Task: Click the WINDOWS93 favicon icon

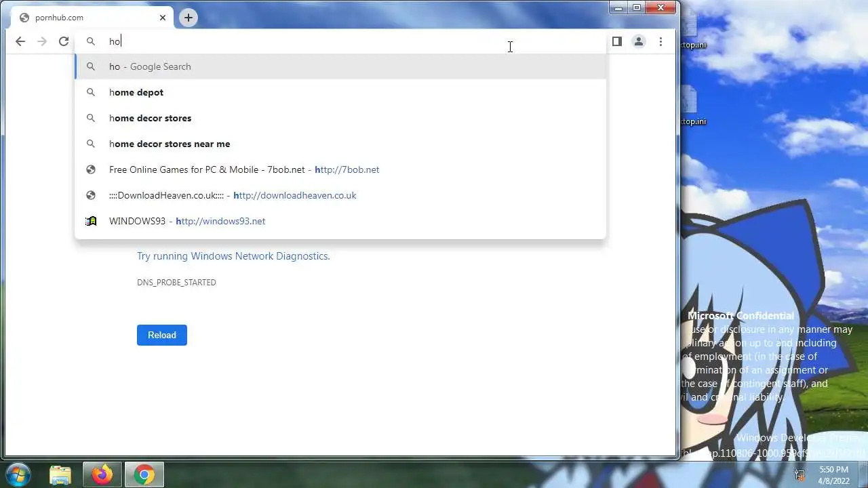Action: [91, 221]
